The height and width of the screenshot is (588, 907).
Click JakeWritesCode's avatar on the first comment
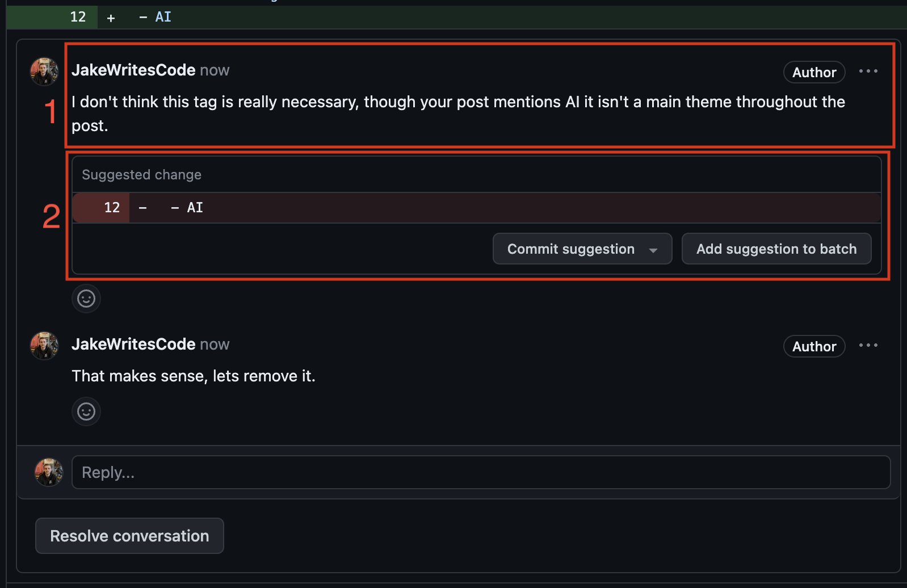point(44,72)
